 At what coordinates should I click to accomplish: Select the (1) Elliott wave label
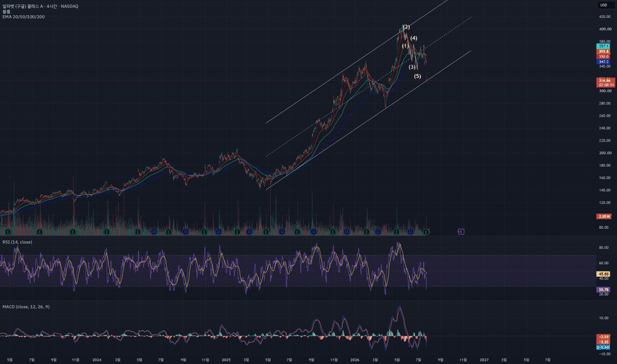[405, 46]
